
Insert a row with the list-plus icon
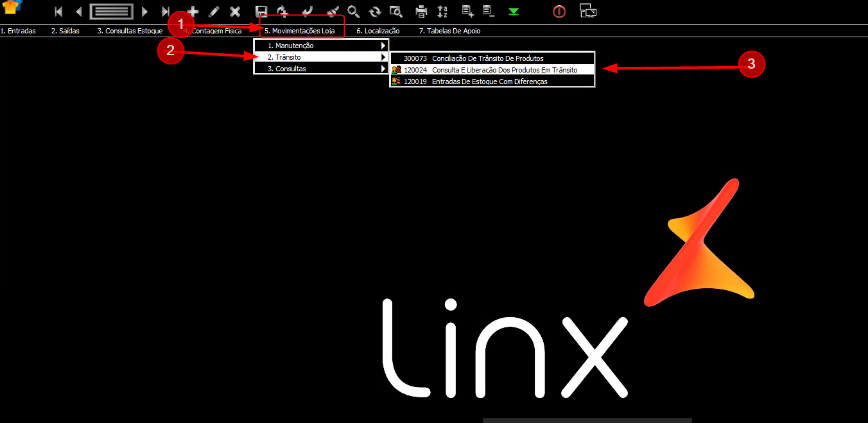[467, 12]
